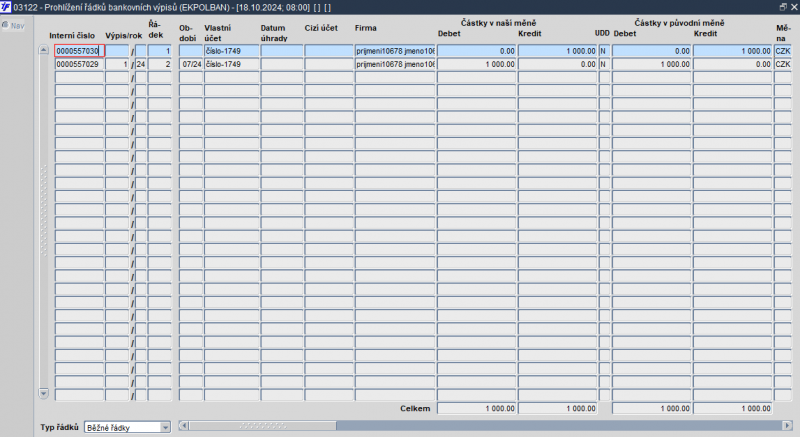
Task: Click original currency Kredit 0.00, second row
Action: [x=733, y=64]
